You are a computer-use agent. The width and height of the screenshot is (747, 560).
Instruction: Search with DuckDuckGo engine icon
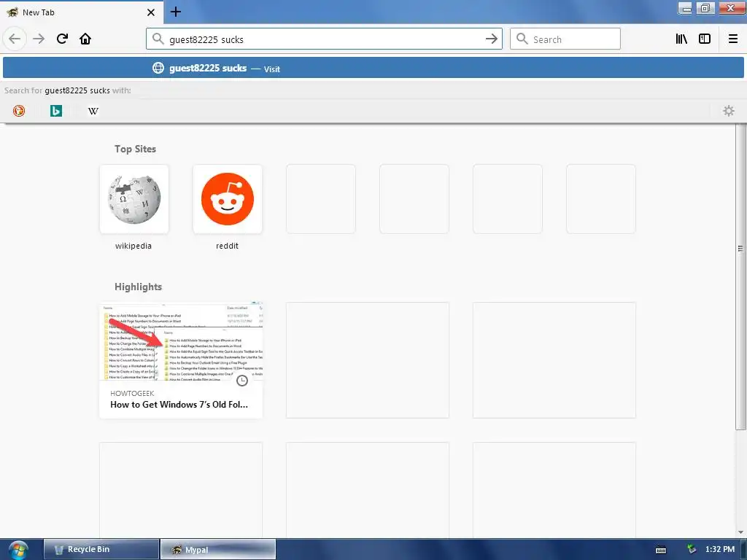click(x=19, y=111)
